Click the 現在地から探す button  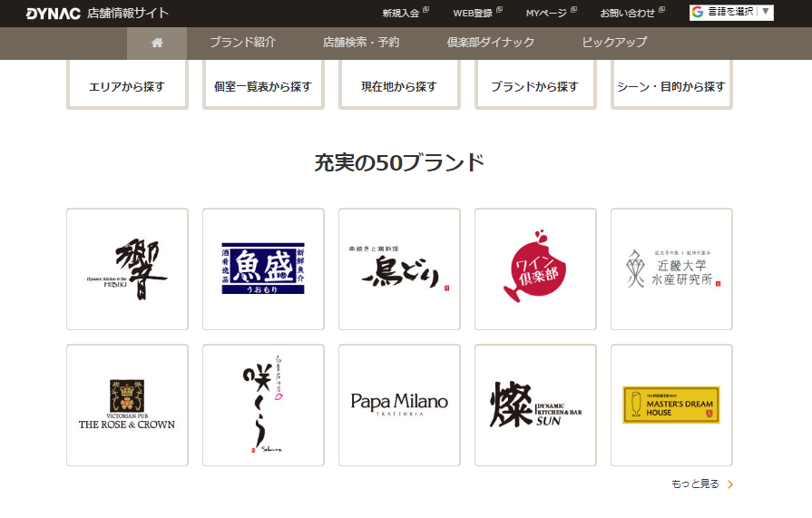(x=399, y=86)
